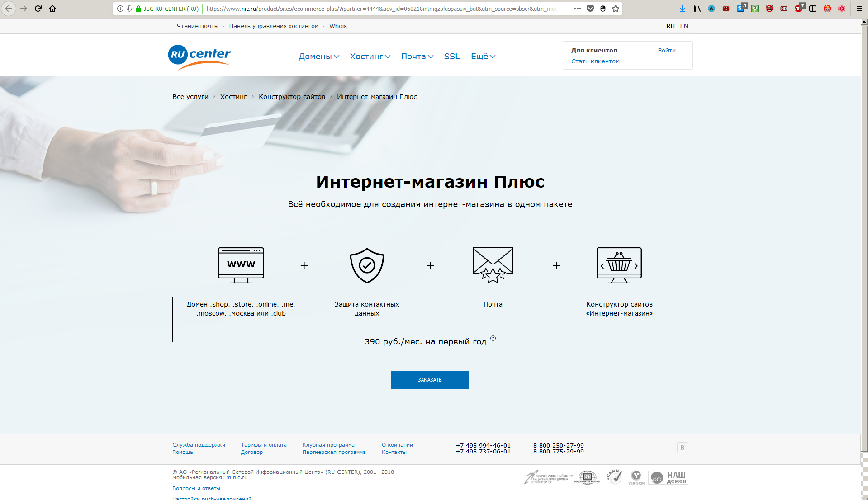The height and width of the screenshot is (500, 868).
Task: Click the browser forward arrow
Action: click(x=24, y=9)
